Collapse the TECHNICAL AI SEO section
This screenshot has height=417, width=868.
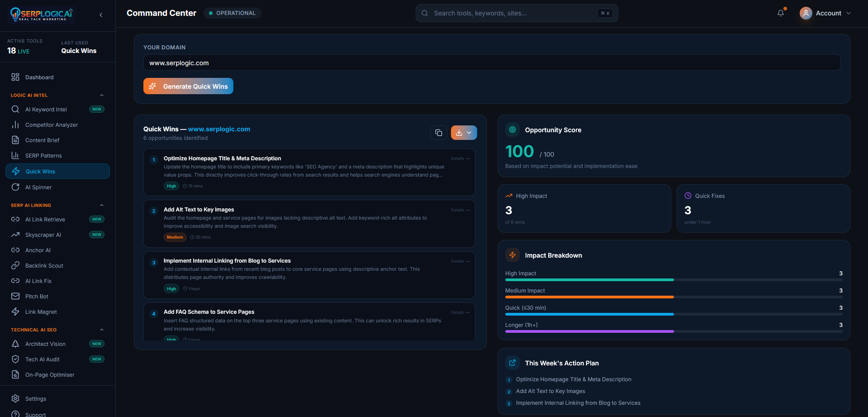[x=102, y=330]
